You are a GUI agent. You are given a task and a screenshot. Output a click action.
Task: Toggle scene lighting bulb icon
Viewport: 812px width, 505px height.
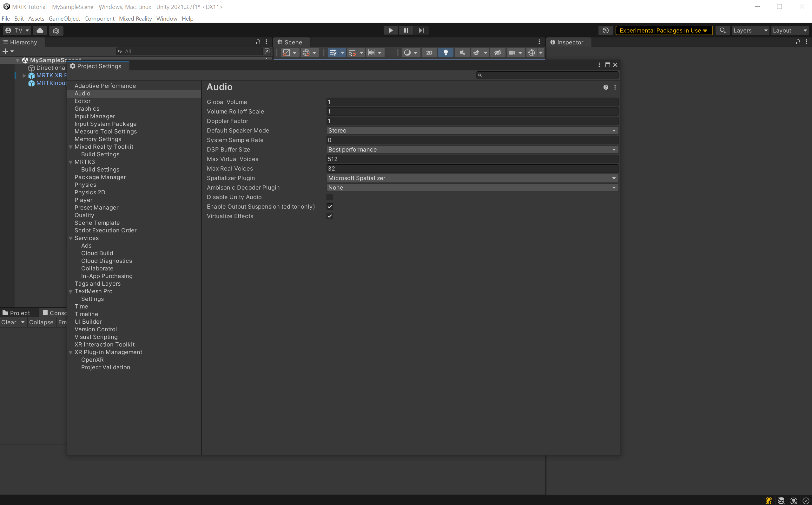(x=446, y=53)
